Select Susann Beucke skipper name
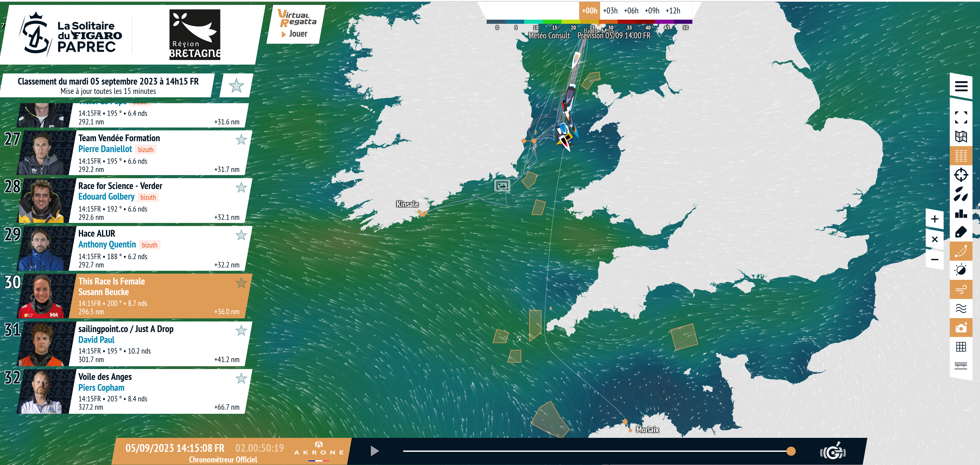Viewport: 980px width, 465px height. [103, 292]
